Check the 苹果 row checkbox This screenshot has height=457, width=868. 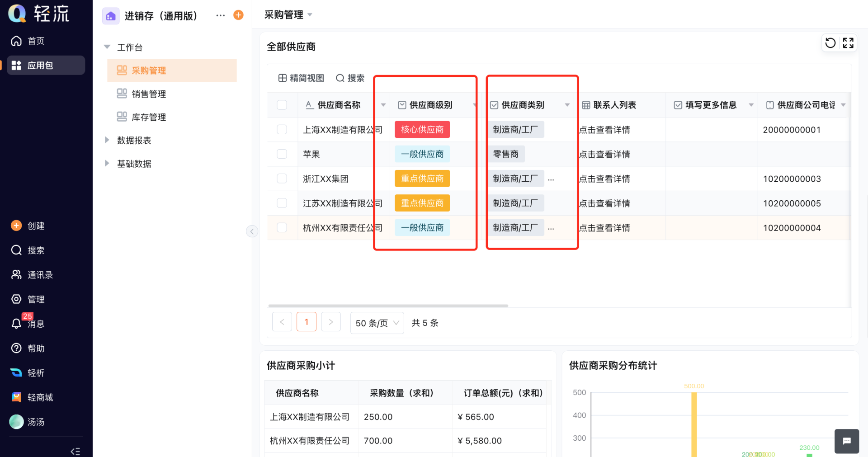click(282, 154)
